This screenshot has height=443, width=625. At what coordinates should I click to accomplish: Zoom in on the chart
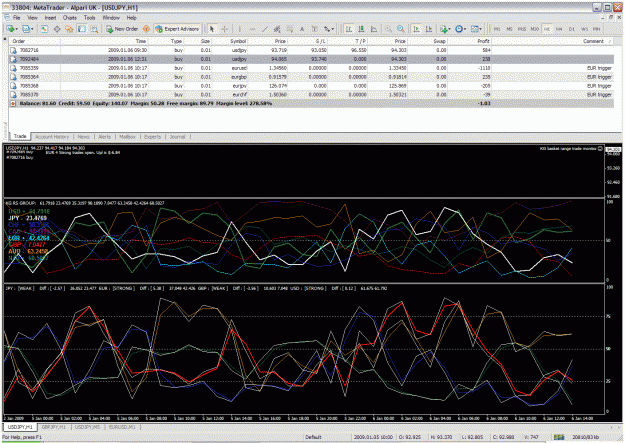pyautogui.click(x=388, y=29)
